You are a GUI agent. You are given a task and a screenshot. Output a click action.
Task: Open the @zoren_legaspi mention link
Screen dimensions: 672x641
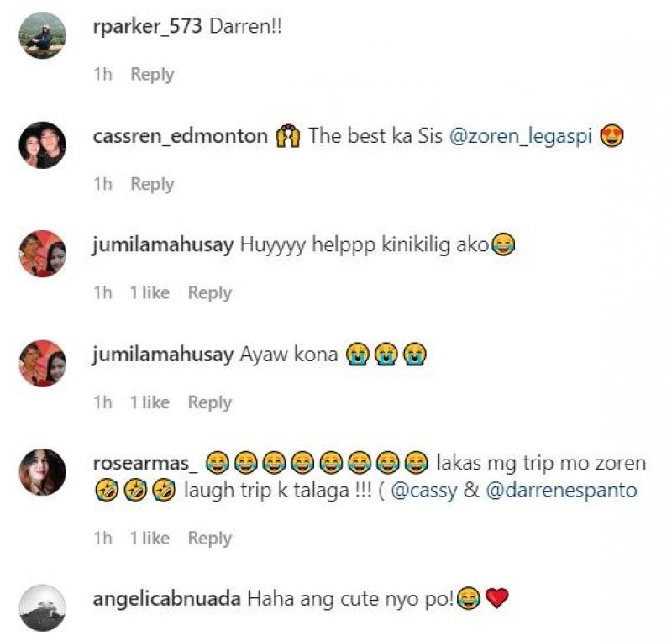521,136
